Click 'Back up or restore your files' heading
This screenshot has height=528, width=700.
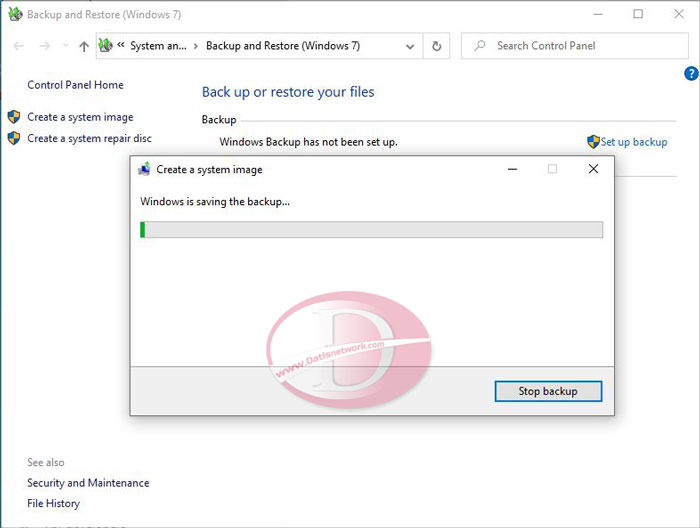288,92
